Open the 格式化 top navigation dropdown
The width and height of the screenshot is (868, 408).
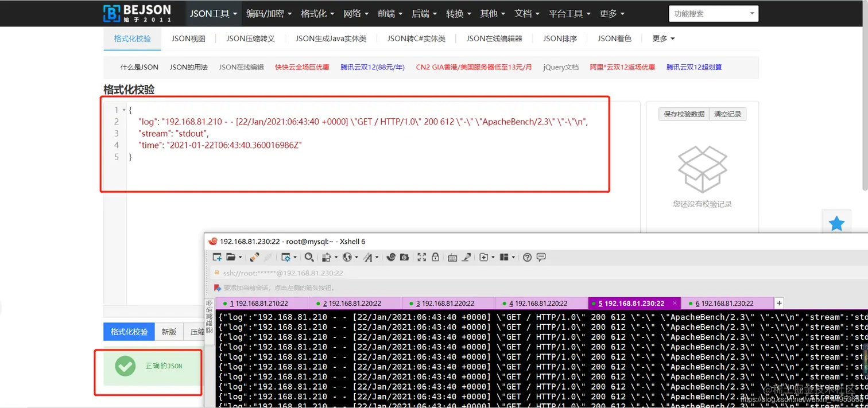point(318,13)
